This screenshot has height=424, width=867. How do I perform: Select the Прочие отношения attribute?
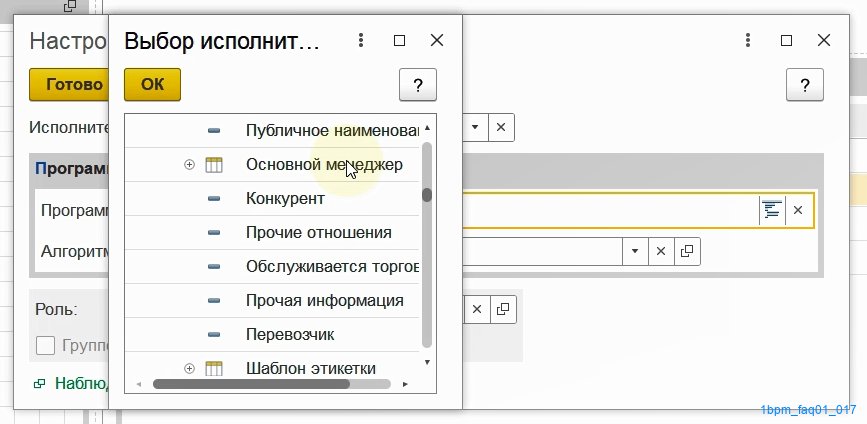click(318, 233)
